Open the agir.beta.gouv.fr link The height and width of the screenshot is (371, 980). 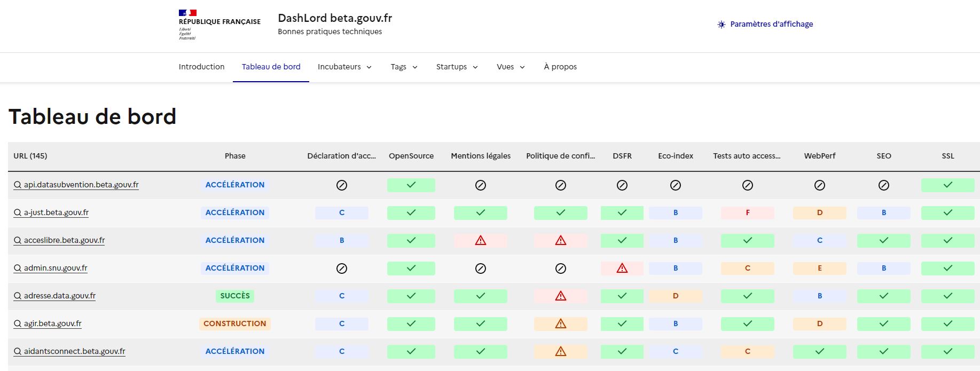48,324
